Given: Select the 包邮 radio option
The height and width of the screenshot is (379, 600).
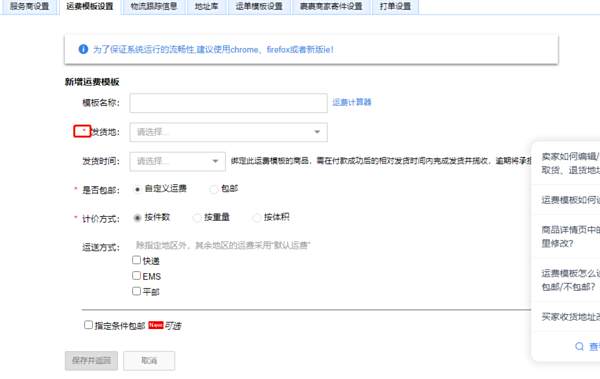Looking at the screenshot, I should coord(214,189).
